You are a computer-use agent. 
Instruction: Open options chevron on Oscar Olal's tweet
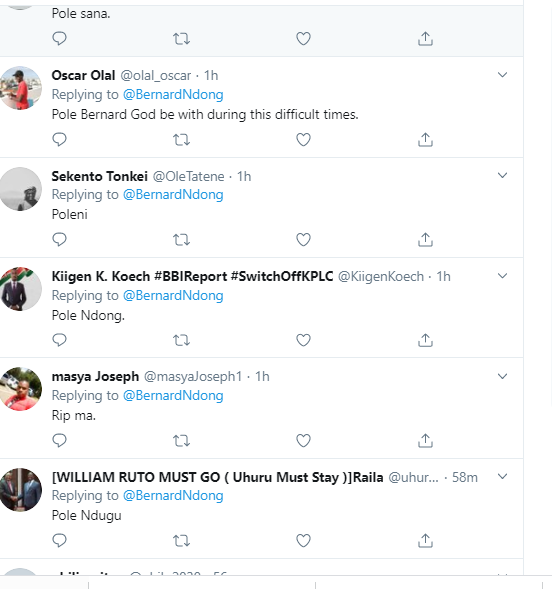point(502,75)
